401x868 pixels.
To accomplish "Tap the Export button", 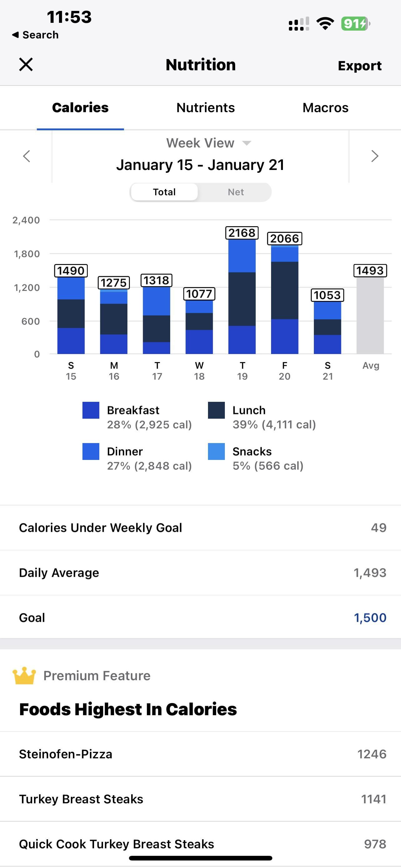I will coord(359,65).
